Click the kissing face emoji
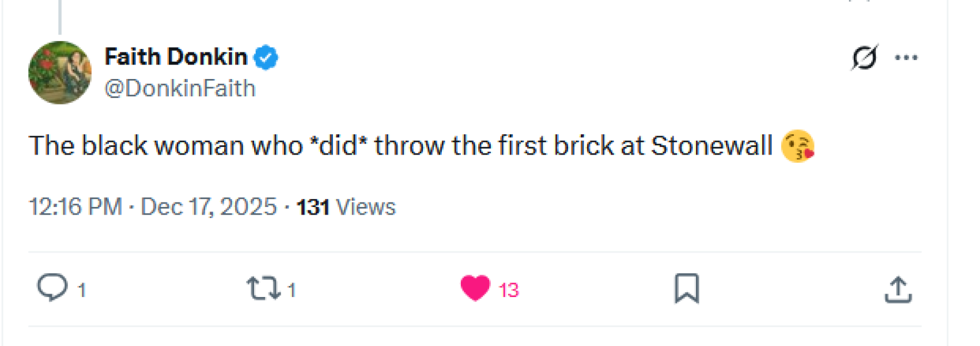The image size is (980, 346). (797, 146)
